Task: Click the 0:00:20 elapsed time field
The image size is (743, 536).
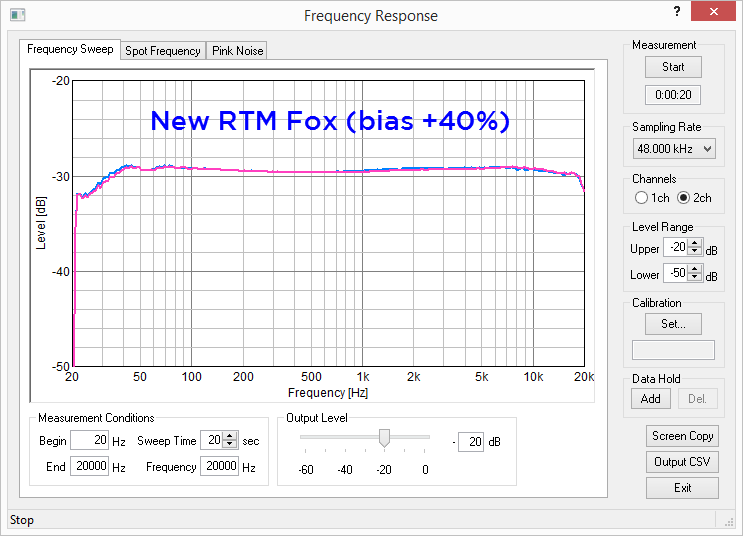Action: (673, 95)
